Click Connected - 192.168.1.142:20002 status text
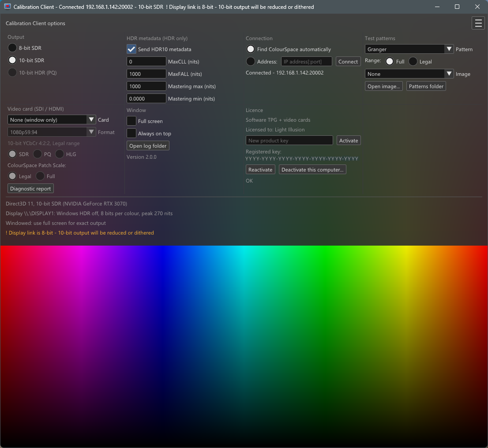Screen dimensions: 488x448 [x=285, y=72]
